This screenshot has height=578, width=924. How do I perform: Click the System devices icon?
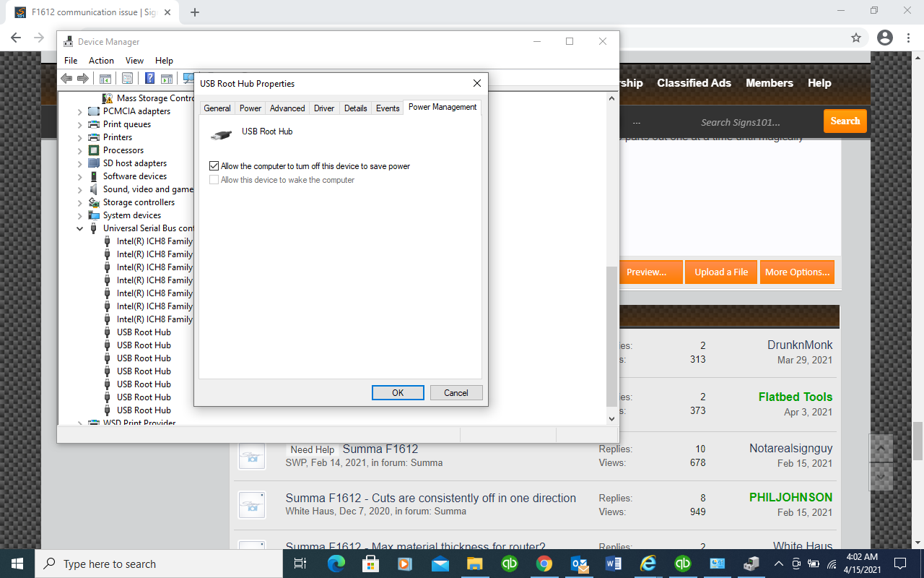[94, 215]
